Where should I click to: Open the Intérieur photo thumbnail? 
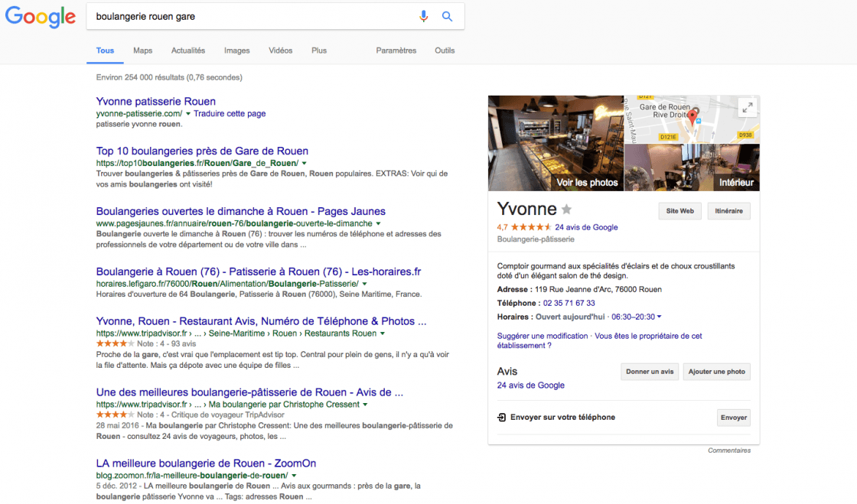692,167
